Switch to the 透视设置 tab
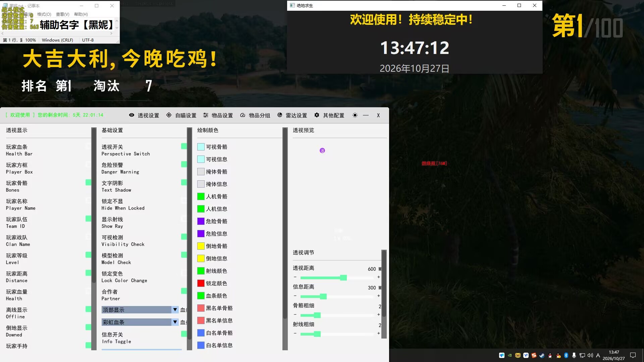 144,115
